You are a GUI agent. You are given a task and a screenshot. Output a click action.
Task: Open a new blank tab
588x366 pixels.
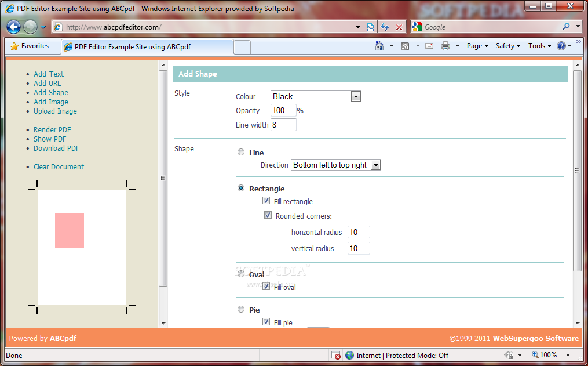tap(242, 48)
